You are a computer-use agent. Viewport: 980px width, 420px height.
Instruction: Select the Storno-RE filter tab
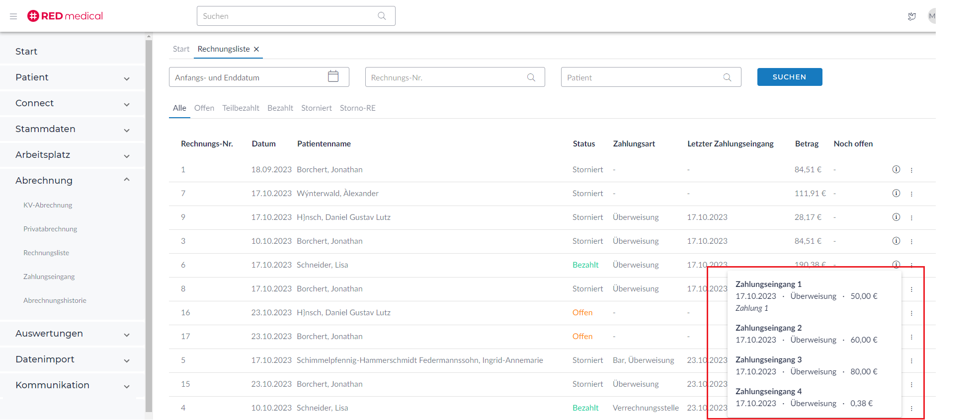(357, 108)
